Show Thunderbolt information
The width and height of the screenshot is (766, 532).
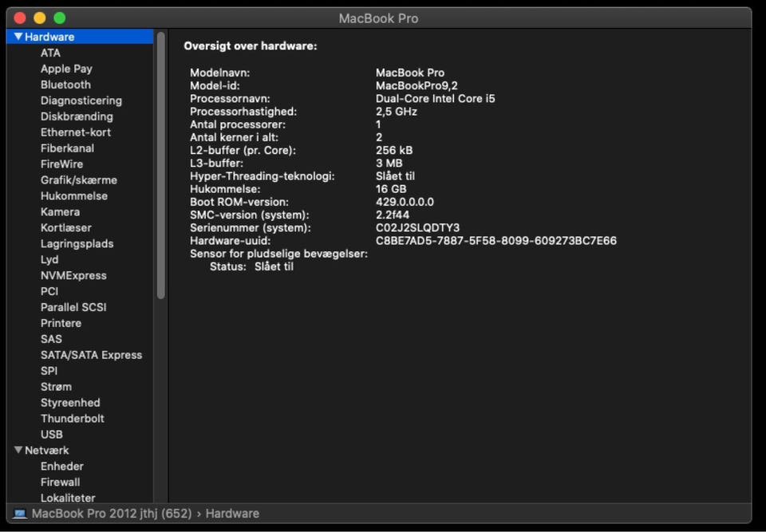73,419
